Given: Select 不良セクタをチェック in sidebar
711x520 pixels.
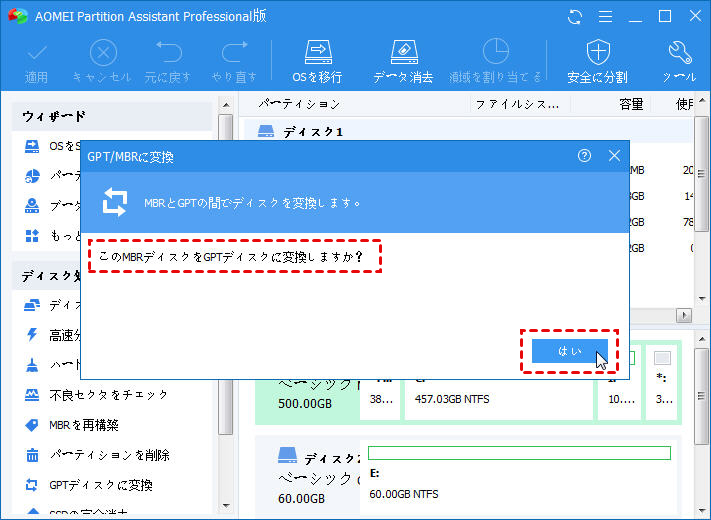Looking at the screenshot, I should (109, 395).
